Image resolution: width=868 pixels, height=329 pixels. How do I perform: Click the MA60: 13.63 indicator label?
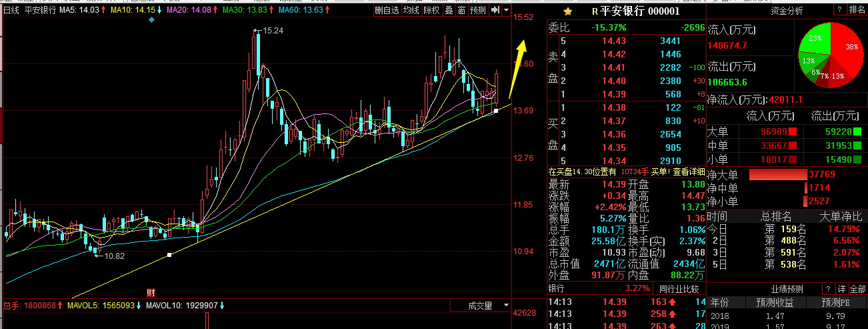coord(305,11)
